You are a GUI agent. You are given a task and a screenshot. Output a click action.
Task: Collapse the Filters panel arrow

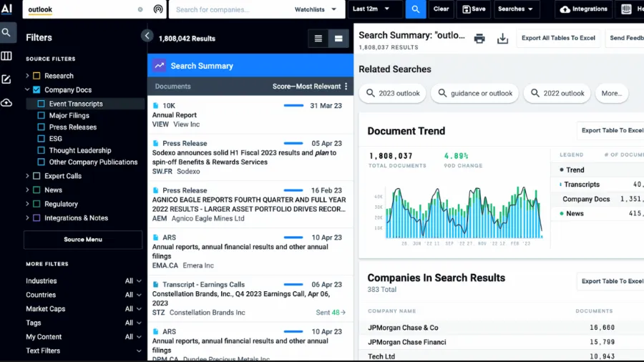[x=147, y=36]
